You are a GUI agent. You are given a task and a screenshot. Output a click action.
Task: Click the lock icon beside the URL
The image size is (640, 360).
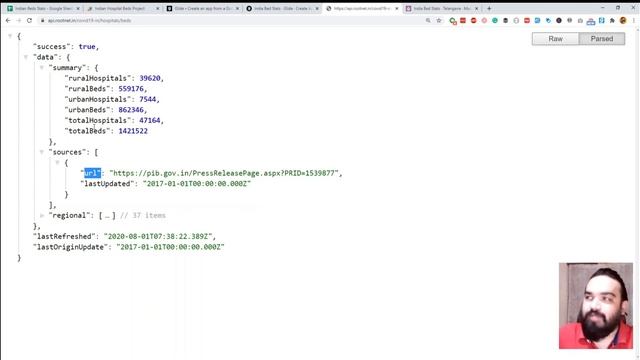[42, 20]
